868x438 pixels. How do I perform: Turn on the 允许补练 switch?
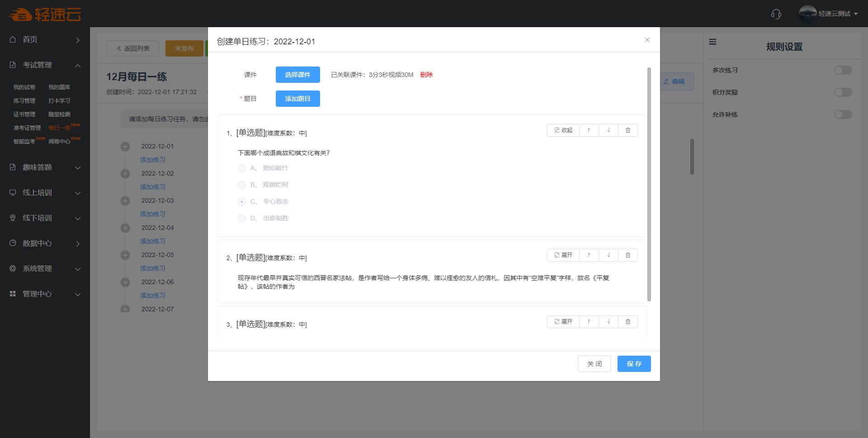click(x=843, y=114)
